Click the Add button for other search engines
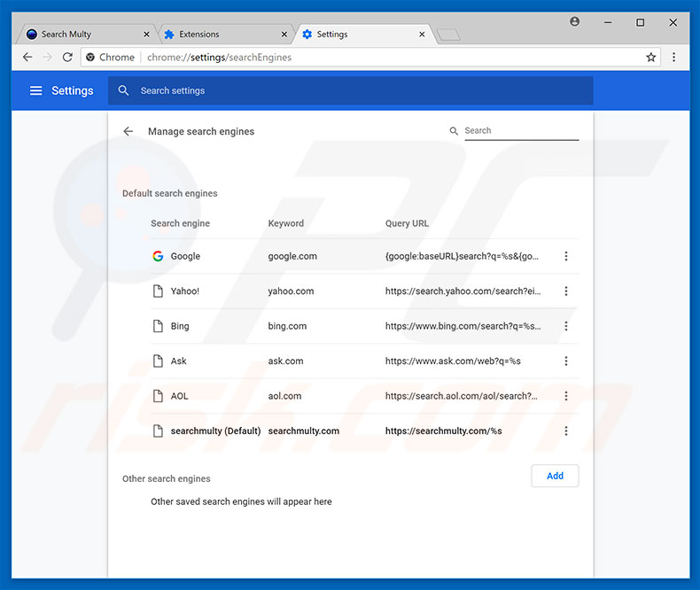This screenshot has width=700, height=590. 555,476
